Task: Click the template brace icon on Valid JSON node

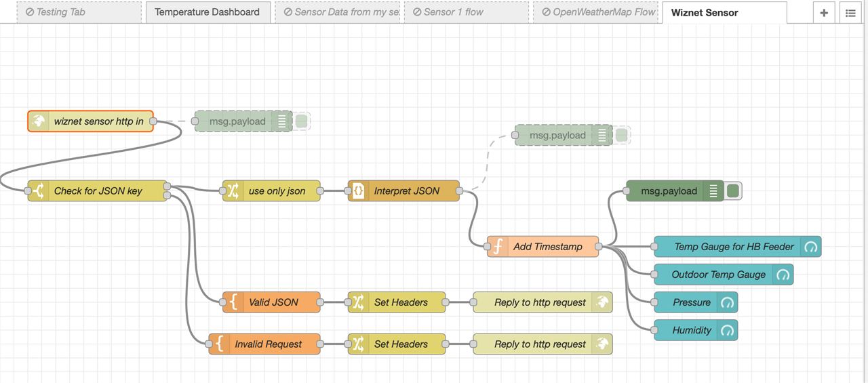Action: tap(233, 302)
